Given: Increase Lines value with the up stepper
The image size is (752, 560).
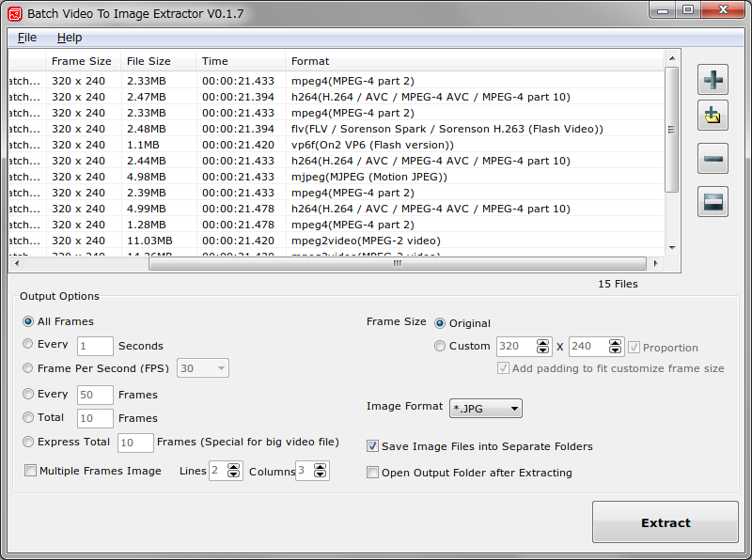Looking at the screenshot, I should point(234,466).
